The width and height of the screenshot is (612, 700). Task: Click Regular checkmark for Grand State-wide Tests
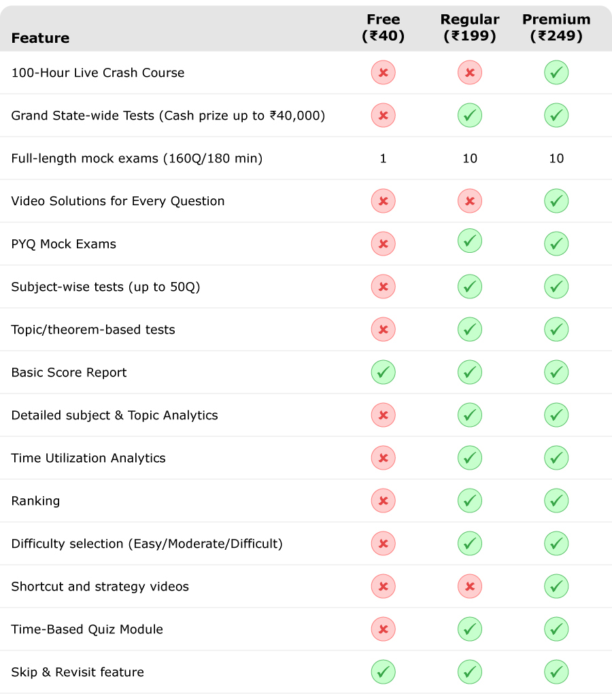tap(470, 116)
